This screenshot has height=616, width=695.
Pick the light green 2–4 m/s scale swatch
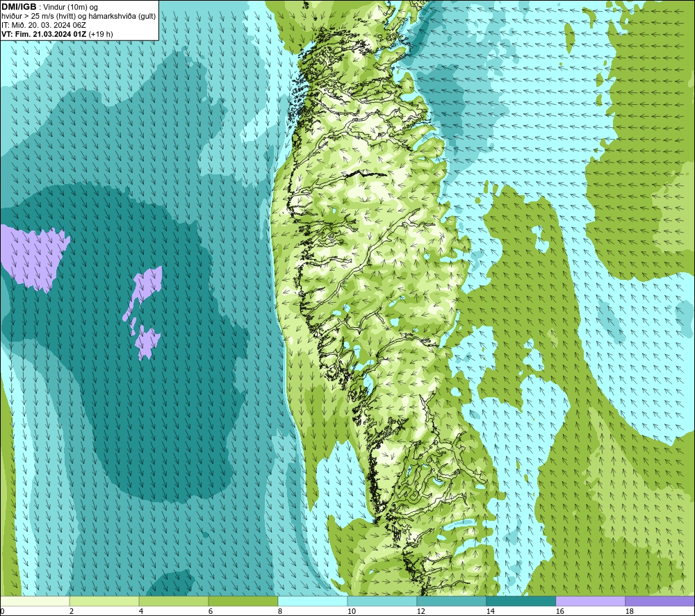(104, 601)
